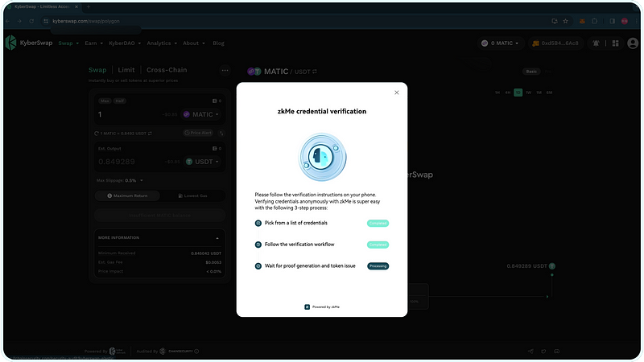This screenshot has width=644, height=362.
Task: Open the Analytics navigation dropdown
Action: pos(162,43)
